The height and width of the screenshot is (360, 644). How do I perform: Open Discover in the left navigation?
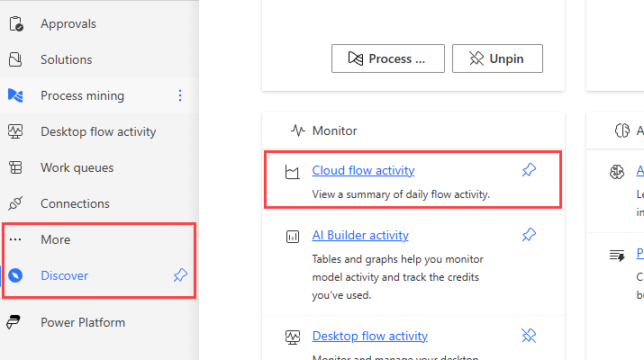pyautogui.click(x=64, y=275)
